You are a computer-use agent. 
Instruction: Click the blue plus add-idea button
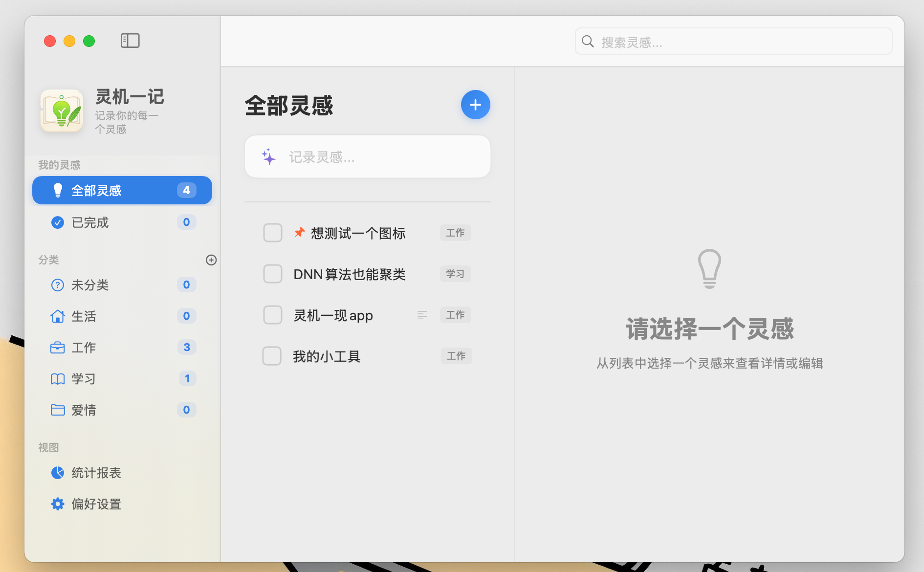tap(475, 105)
